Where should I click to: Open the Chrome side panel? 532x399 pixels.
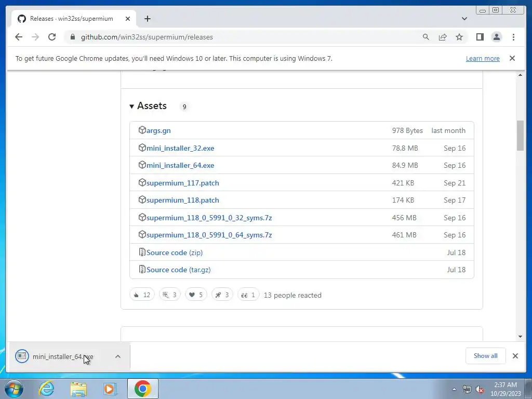(480, 37)
